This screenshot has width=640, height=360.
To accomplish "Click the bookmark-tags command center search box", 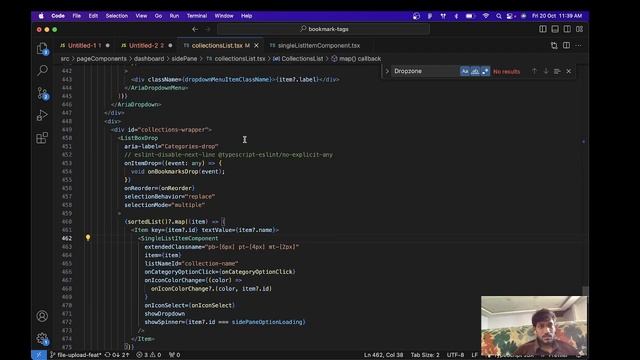I will pyautogui.click(x=324, y=29).
